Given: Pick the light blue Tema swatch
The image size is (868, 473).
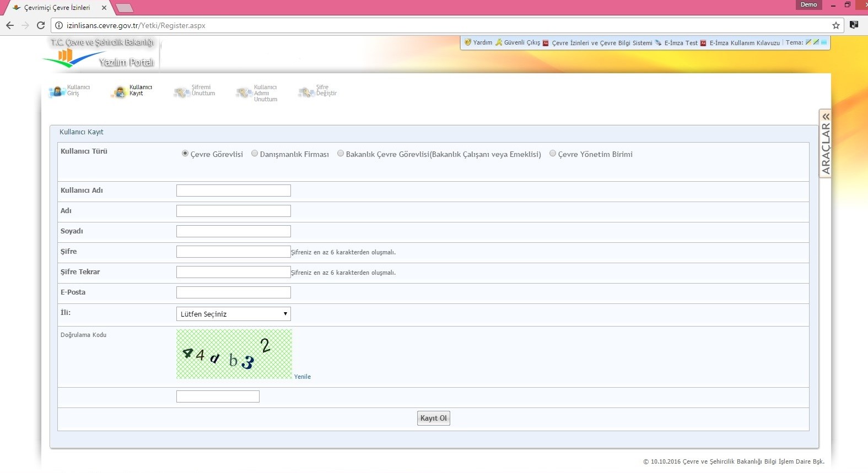Looking at the screenshot, I should click(x=824, y=42).
